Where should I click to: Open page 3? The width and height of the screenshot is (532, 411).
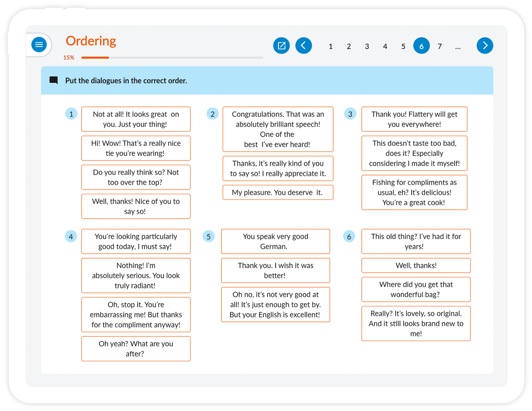(x=367, y=46)
